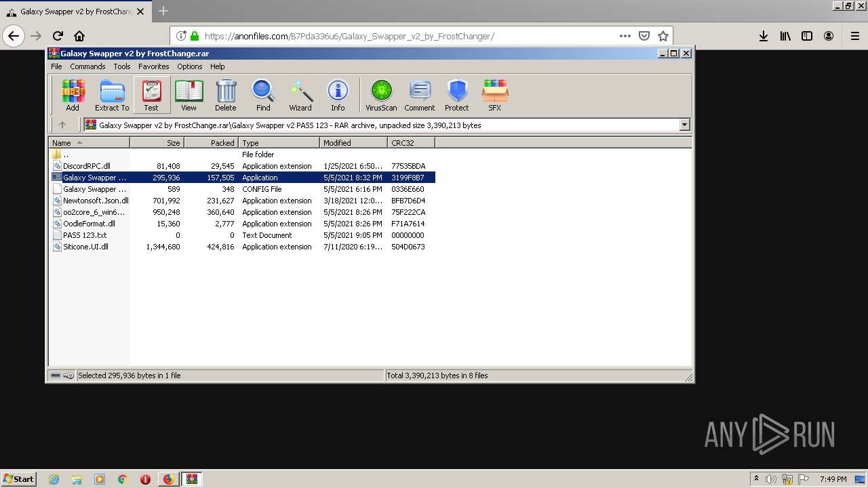Image resolution: width=868 pixels, height=488 pixels.
Task: Open Firefox account menu
Action: tap(829, 36)
